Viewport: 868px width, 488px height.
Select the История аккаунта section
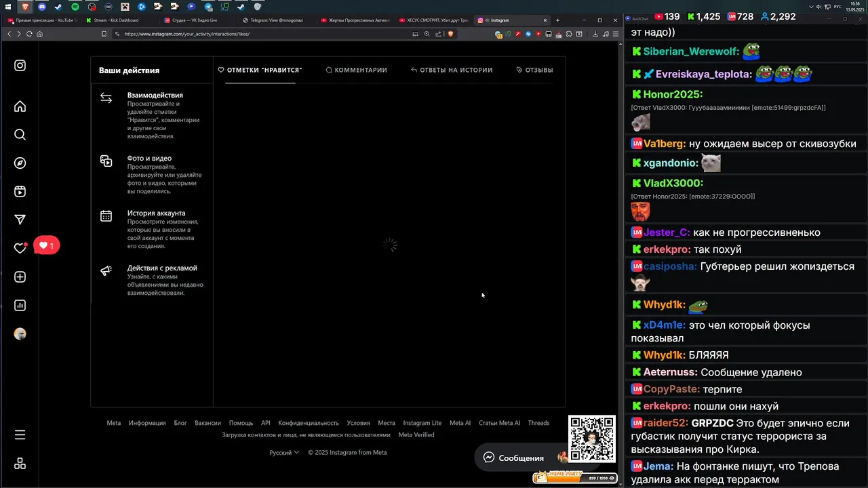point(152,230)
